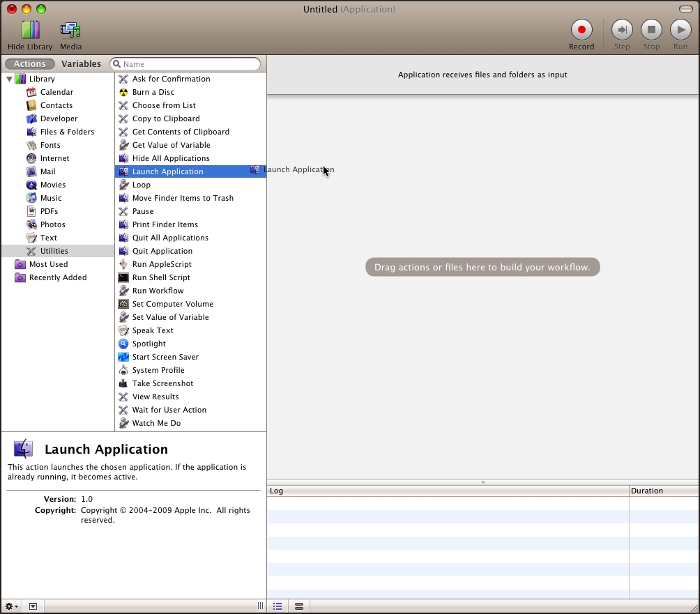
Task: Select the Take Screenshot action
Action: [162, 383]
